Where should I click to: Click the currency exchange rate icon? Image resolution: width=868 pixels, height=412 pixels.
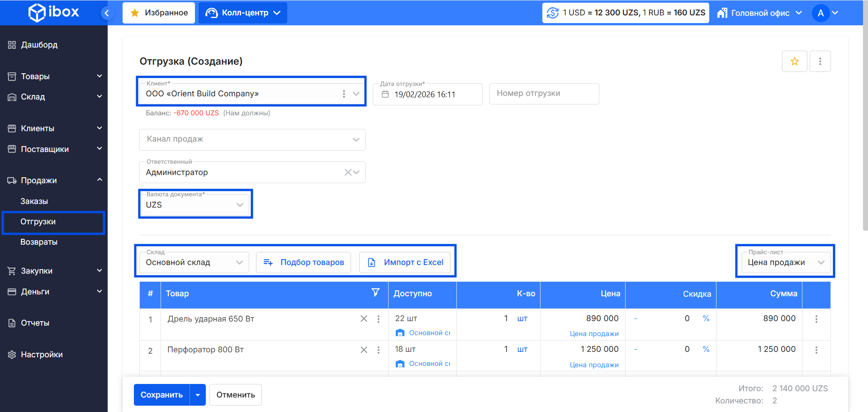[x=552, y=13]
